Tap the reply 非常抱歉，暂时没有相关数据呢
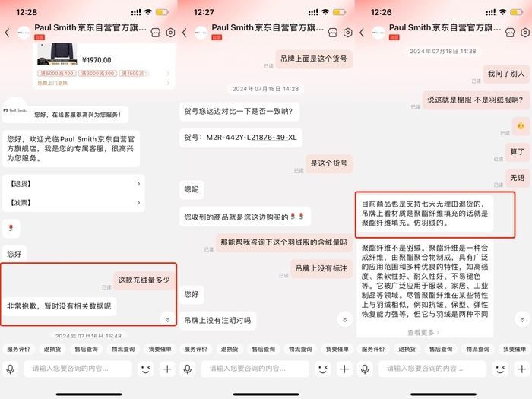 point(59,306)
